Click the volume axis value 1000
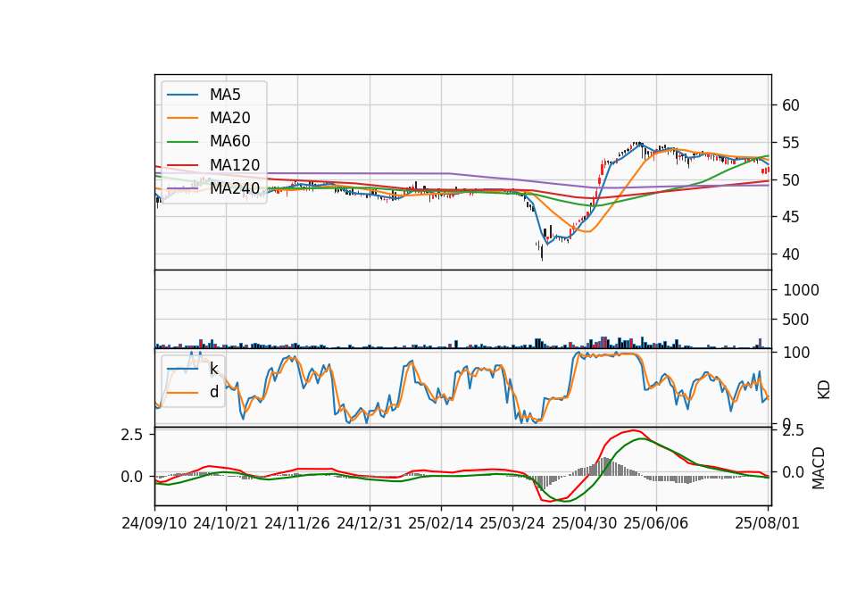This screenshot has height=616, width=857. coord(801,290)
